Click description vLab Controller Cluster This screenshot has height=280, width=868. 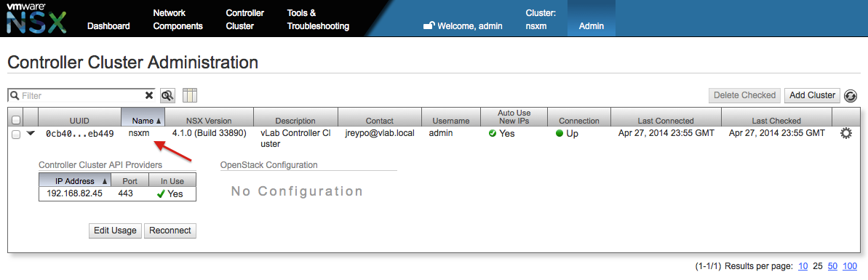pos(295,138)
